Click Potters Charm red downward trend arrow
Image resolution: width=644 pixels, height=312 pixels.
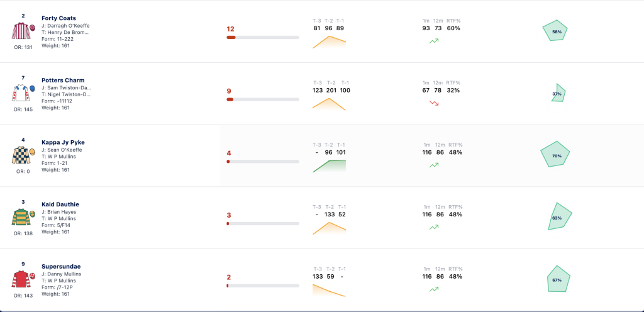click(434, 103)
